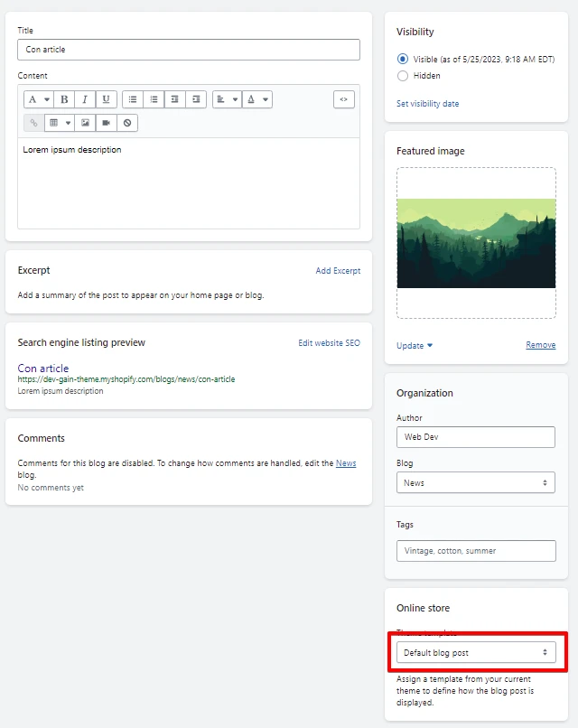This screenshot has width=578, height=728.
Task: Click the insert link icon
Action: [x=34, y=123]
